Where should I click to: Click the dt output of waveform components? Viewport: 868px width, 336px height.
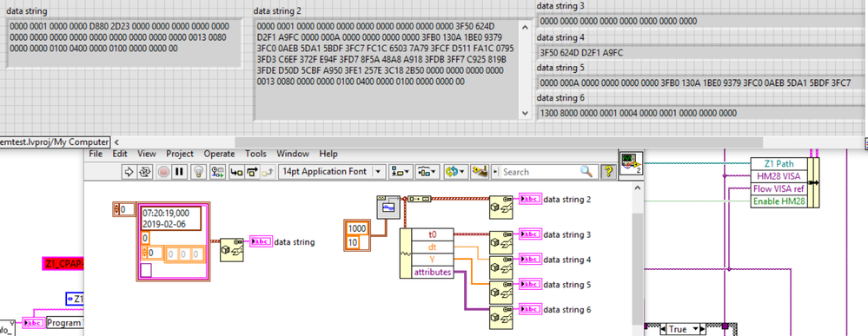coord(434,247)
